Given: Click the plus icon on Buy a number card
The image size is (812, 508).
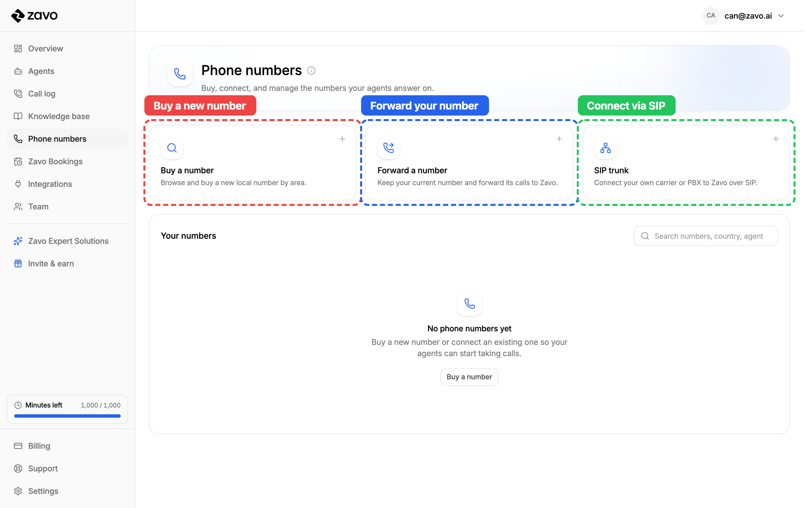Looking at the screenshot, I should [342, 139].
